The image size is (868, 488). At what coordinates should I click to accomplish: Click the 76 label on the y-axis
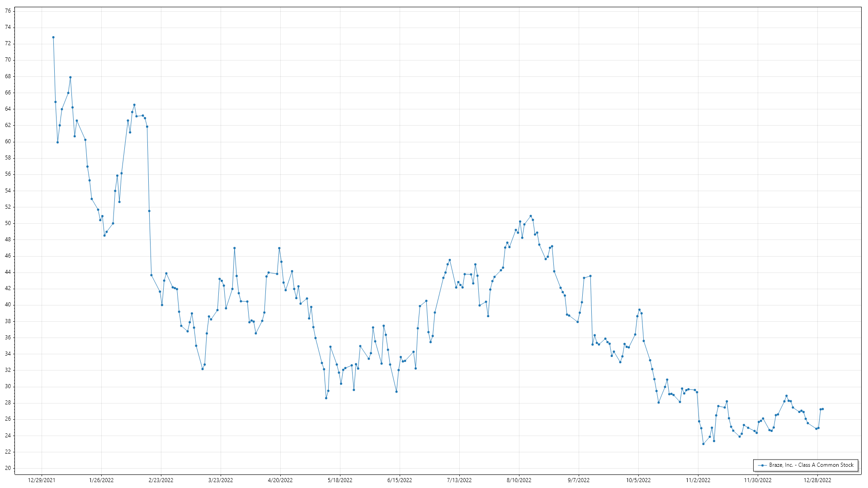(x=8, y=11)
